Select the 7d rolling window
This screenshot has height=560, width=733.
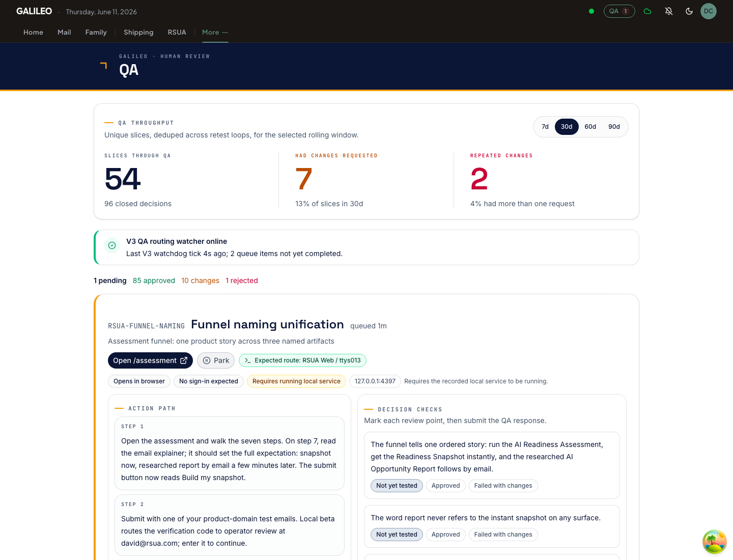[x=545, y=127]
